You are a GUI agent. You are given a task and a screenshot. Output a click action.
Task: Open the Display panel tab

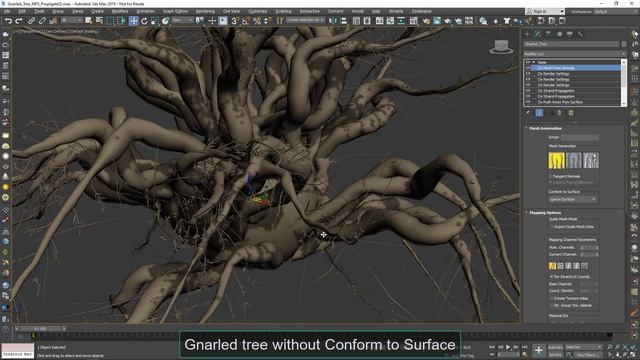click(570, 34)
